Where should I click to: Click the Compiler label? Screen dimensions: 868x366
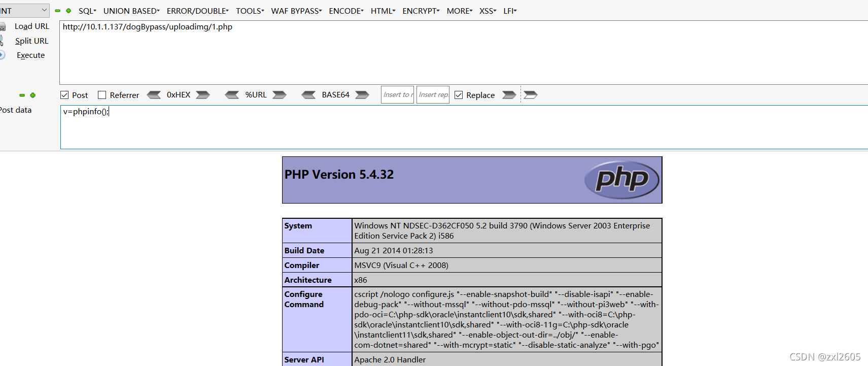(x=302, y=265)
